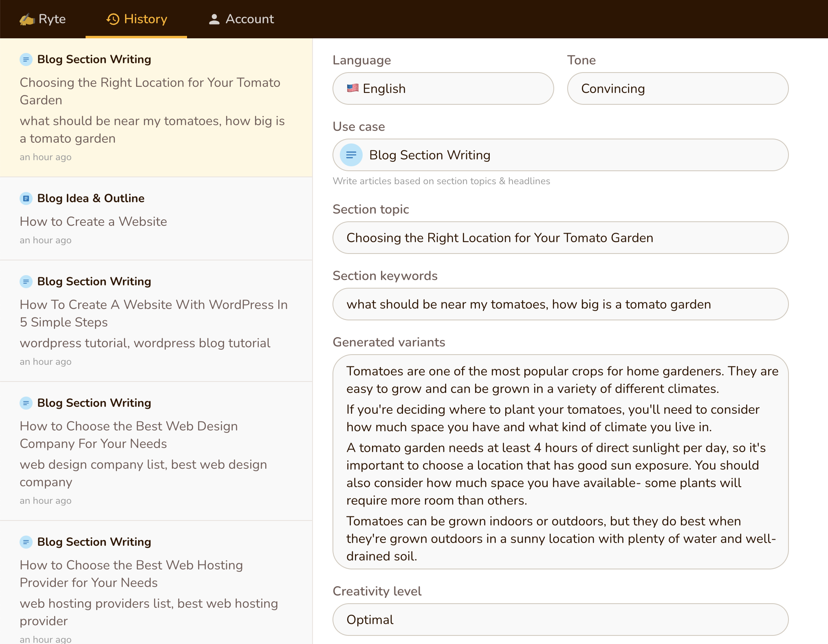Screen dimensions: 828x644
Task: Open the Creativity level dropdown showing Optimal
Action: (560, 620)
